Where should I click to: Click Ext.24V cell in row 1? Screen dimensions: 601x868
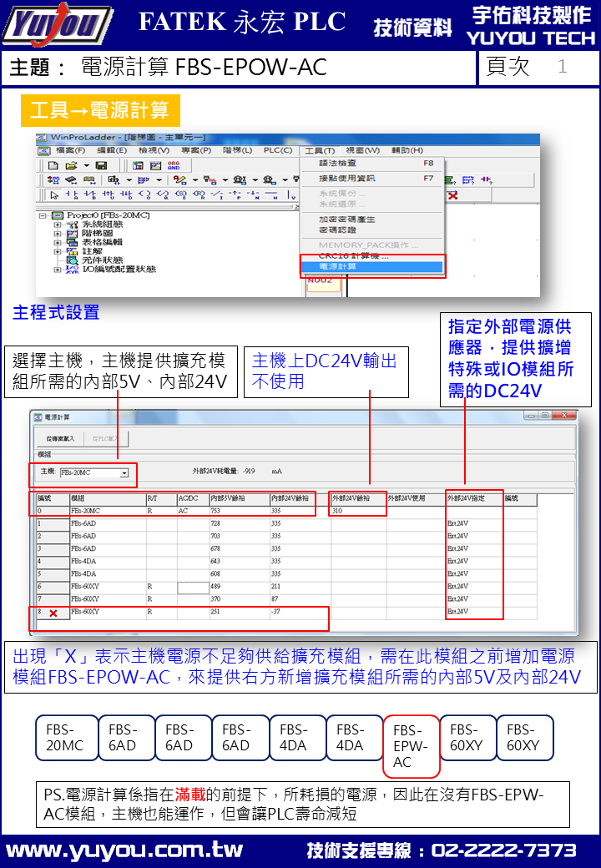point(474,523)
